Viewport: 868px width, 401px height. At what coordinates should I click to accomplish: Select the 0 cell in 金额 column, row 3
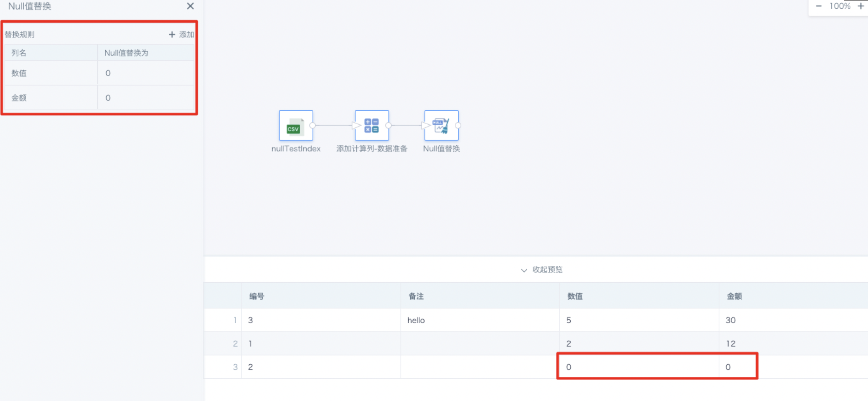pos(793,367)
